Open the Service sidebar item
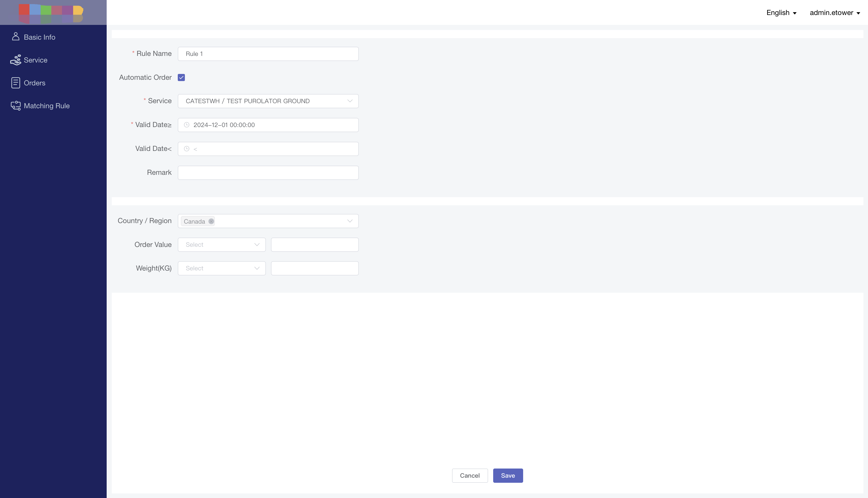 coord(35,60)
